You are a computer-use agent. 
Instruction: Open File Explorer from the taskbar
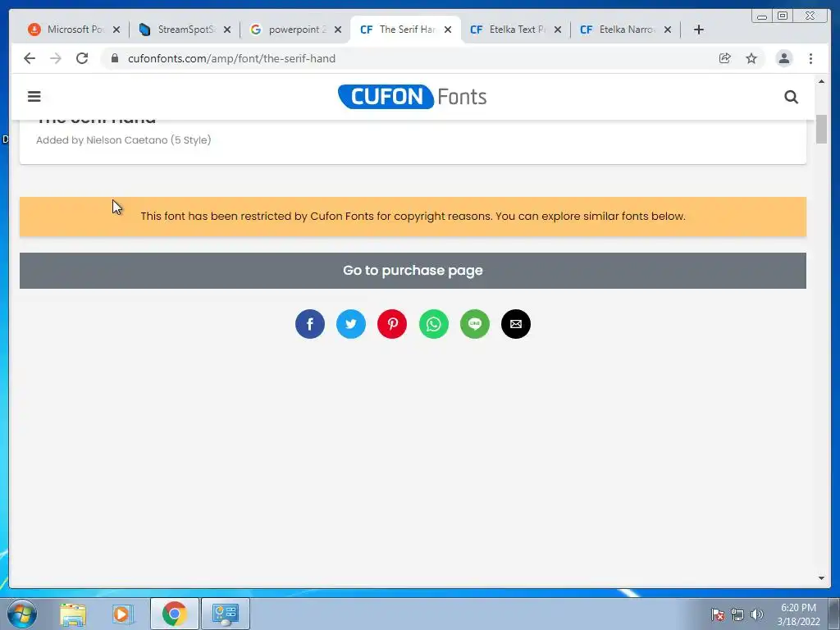click(x=73, y=614)
